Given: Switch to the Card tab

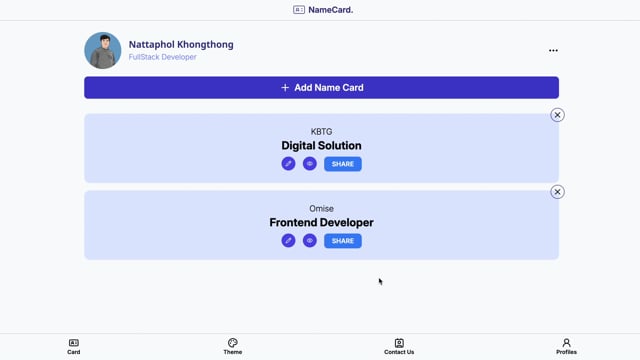Looking at the screenshot, I should coord(73,347).
